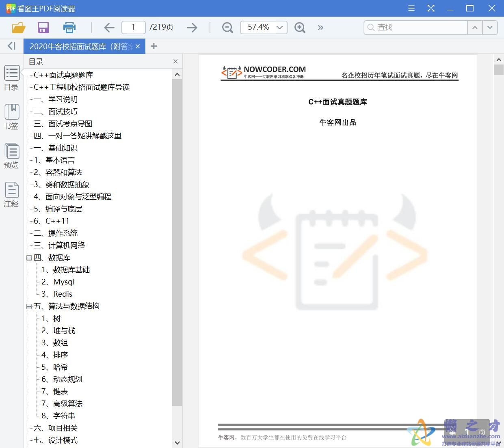Screen dimensions: 504x448
Task: Select 2、容器和算法 in outline
Action: point(58,172)
